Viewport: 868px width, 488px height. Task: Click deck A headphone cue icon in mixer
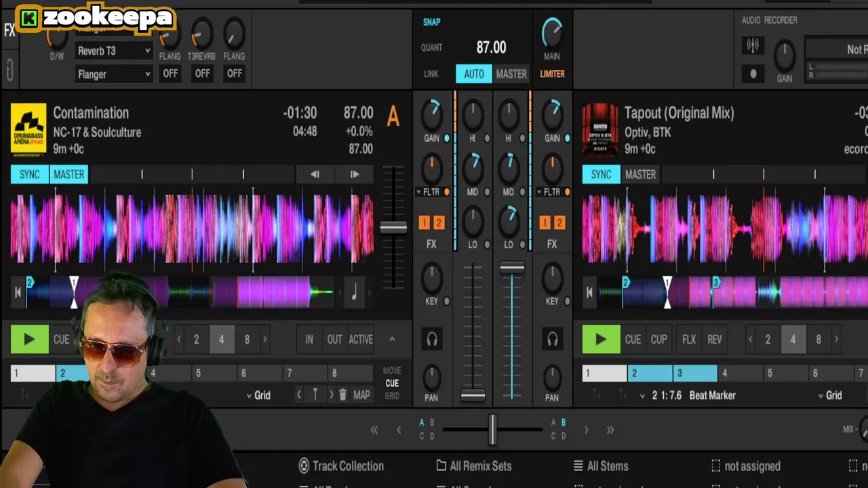(432, 339)
